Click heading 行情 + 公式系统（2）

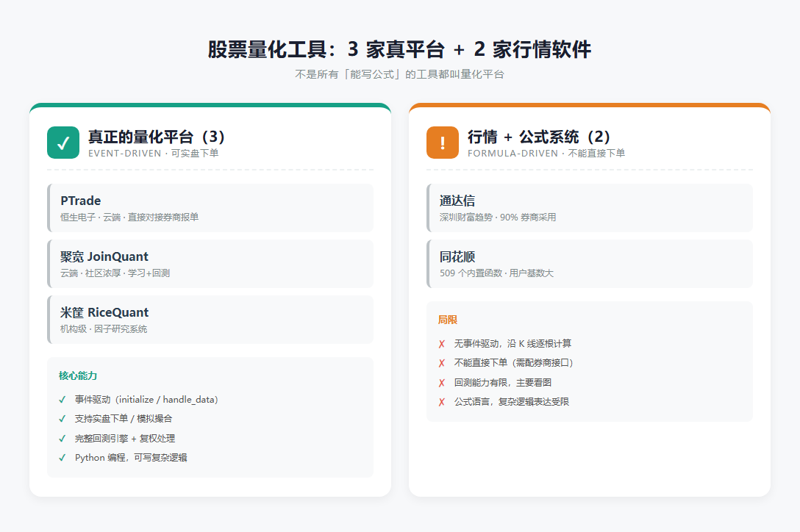(x=539, y=137)
